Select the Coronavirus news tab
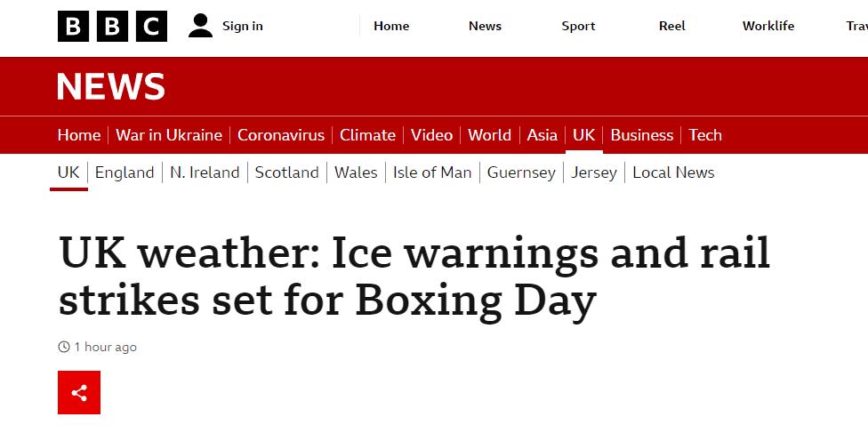Screen dimensions: 868x441 (x=281, y=135)
